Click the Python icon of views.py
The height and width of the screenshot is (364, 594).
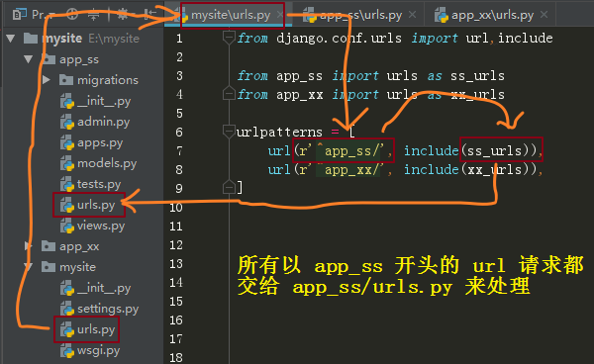pos(67,227)
